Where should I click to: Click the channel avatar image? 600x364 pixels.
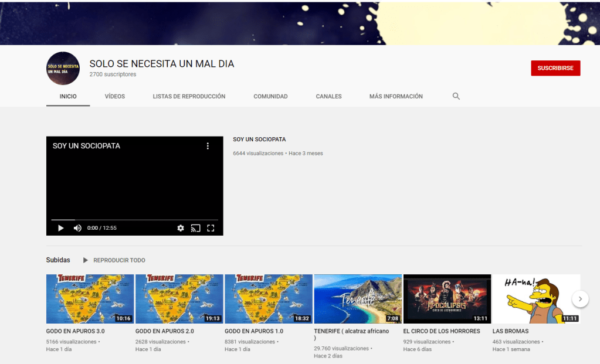[x=63, y=69]
